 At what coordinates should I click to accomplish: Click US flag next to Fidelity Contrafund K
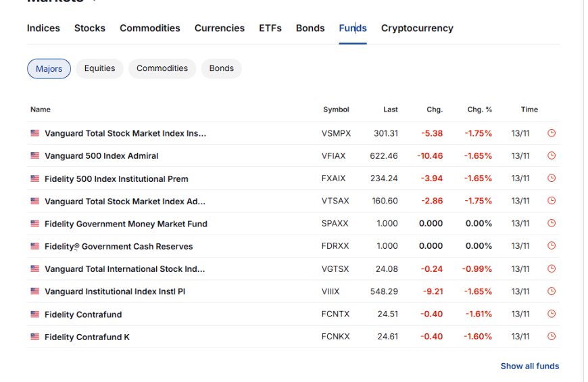click(35, 337)
